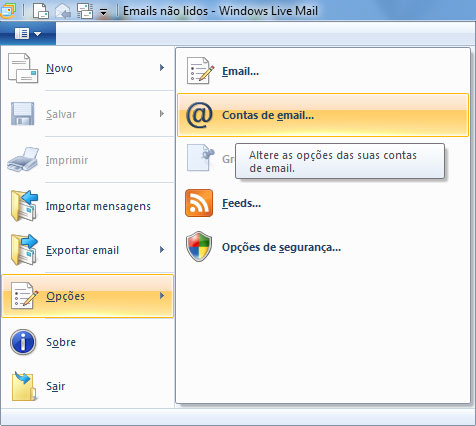Click the reply icon in quick access toolbar

pos(63,11)
